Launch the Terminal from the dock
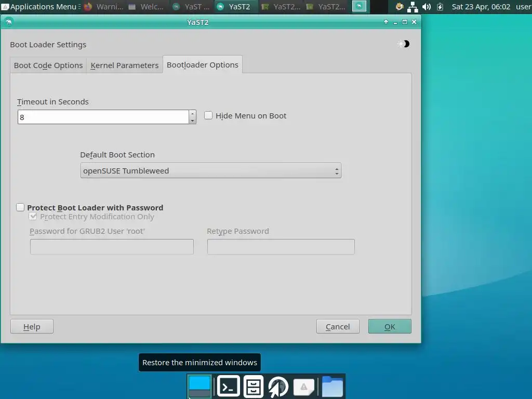This screenshot has height=399, width=532. click(x=229, y=386)
